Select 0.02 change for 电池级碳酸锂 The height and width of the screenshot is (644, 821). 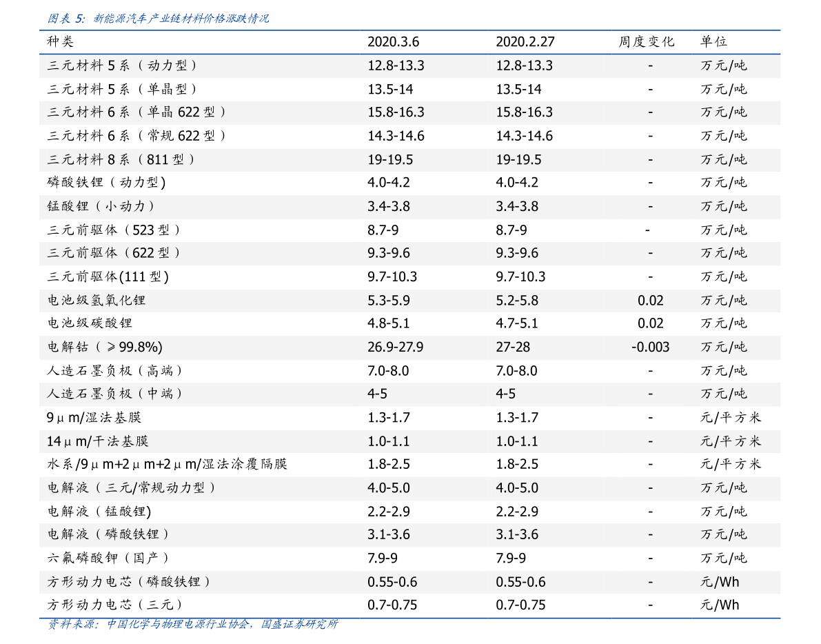tap(650, 323)
